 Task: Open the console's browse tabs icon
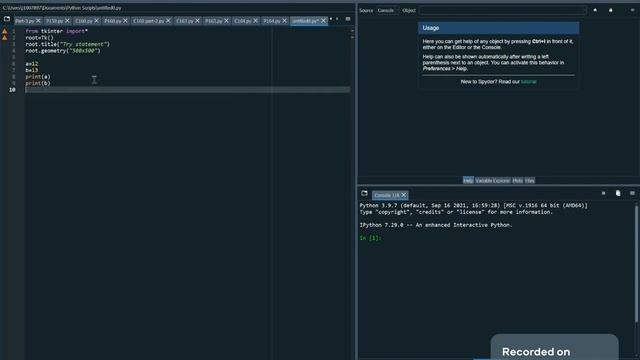pyautogui.click(x=364, y=193)
